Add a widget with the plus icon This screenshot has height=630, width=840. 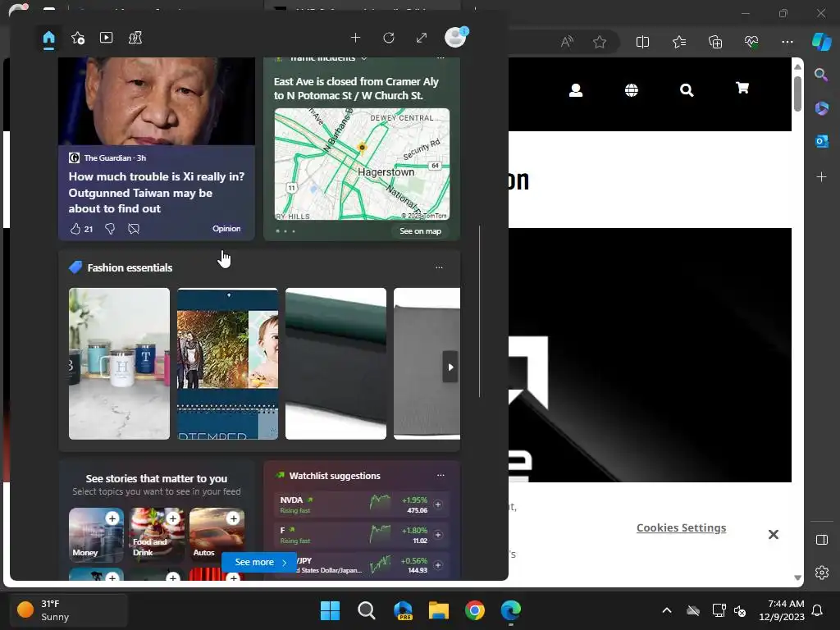click(x=355, y=38)
